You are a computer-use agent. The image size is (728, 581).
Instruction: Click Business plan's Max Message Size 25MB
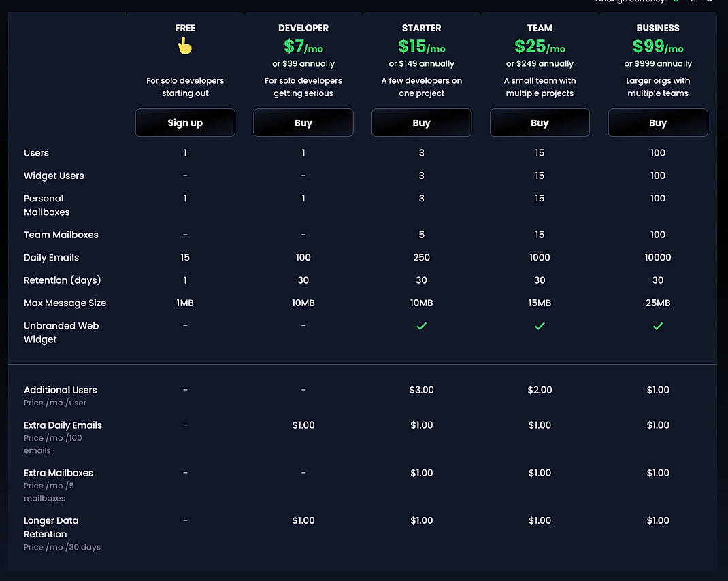pyautogui.click(x=658, y=303)
